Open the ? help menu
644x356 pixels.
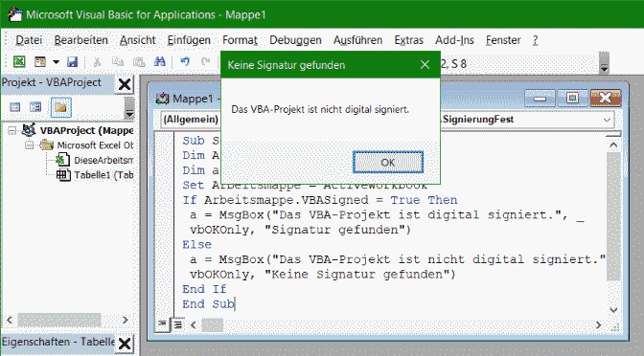[535, 40]
